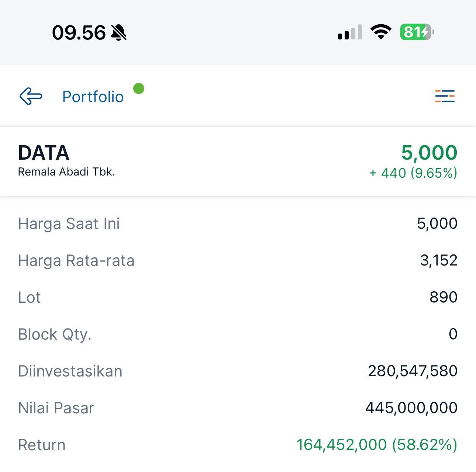The image size is (476, 472).
Task: Select the Harga Saat Ini row
Action: (238, 223)
